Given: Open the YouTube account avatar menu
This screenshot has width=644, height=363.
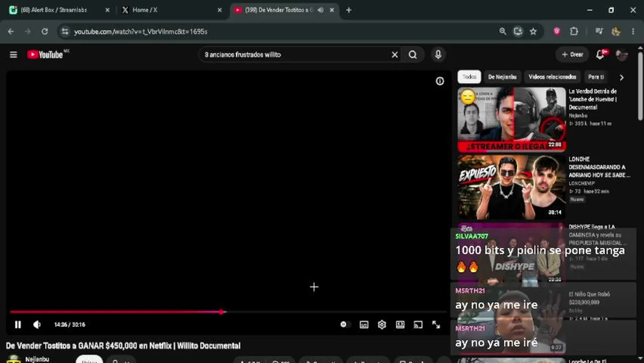Looking at the screenshot, I should 622,55.
